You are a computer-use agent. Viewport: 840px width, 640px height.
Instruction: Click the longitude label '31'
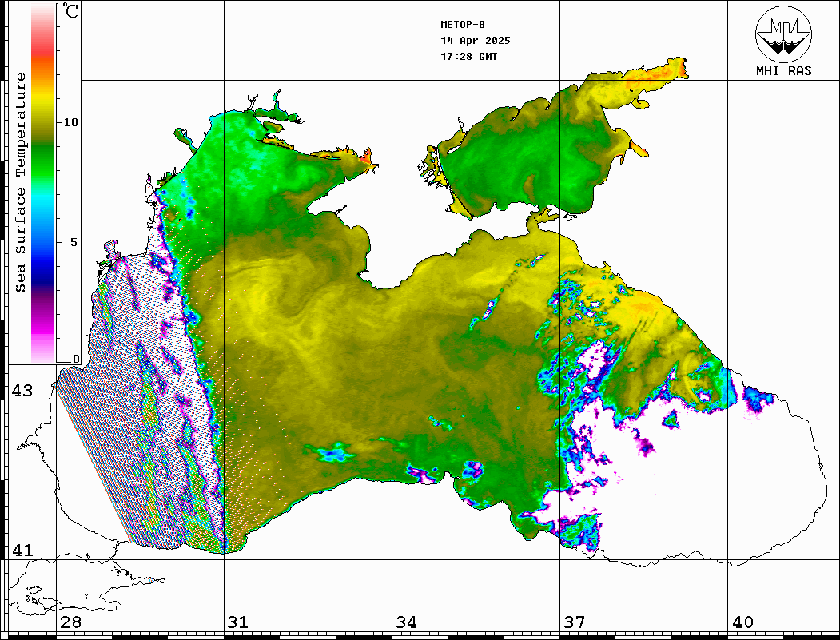point(238,622)
